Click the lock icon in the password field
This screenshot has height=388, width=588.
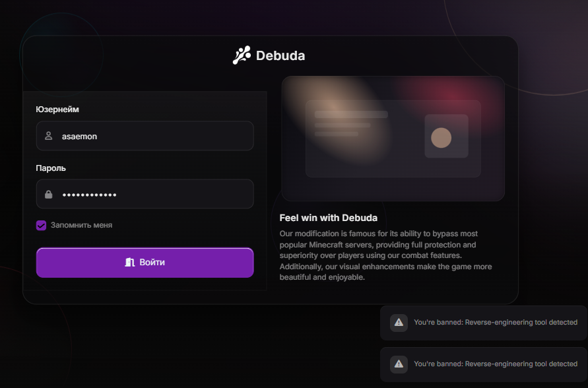(48, 195)
